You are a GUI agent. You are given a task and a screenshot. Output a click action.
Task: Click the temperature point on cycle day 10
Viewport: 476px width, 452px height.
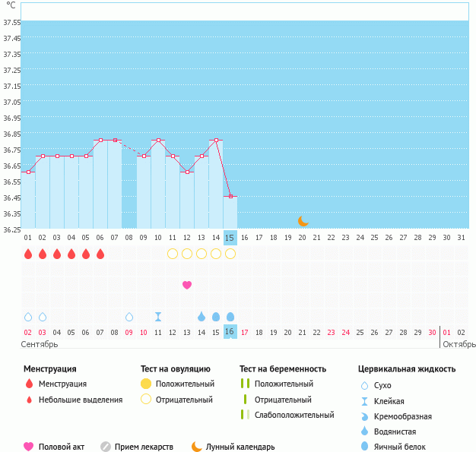158,140
